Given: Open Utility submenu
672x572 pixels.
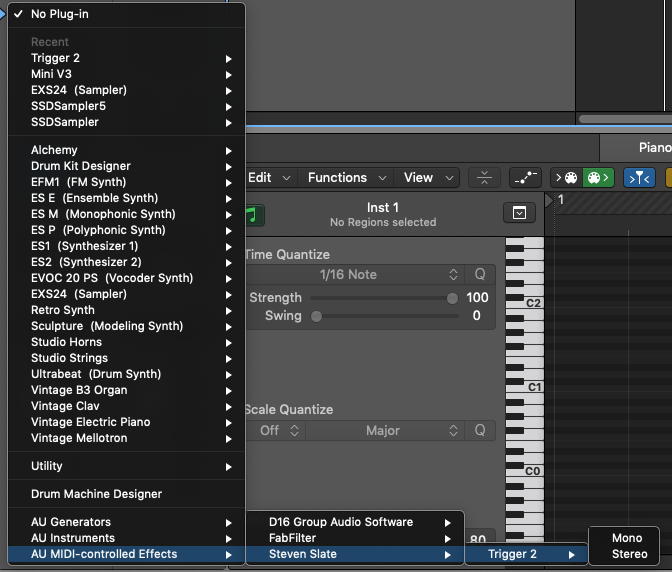Looking at the screenshot, I should (126, 466).
